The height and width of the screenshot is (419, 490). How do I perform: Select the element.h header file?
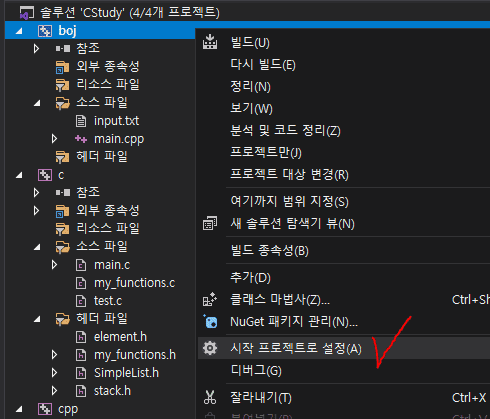(120, 337)
